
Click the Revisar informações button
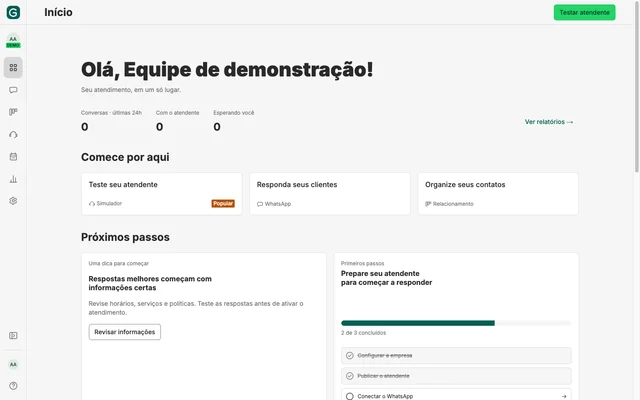pos(125,332)
